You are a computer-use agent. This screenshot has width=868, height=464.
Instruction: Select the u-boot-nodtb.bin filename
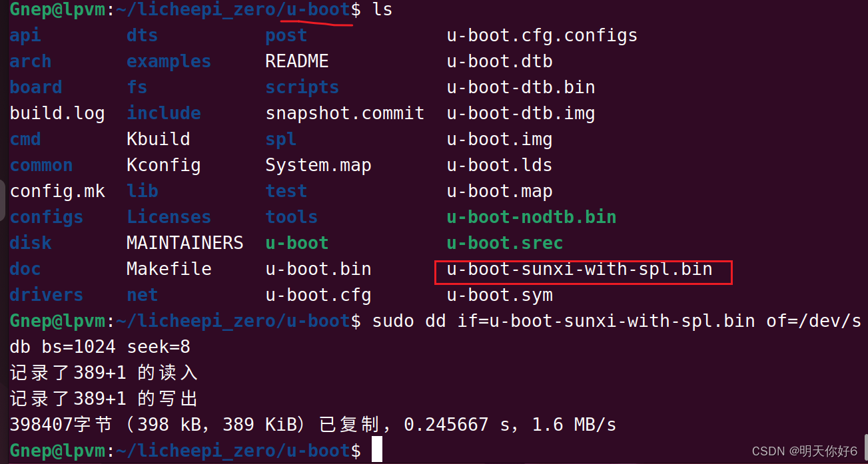click(531, 216)
